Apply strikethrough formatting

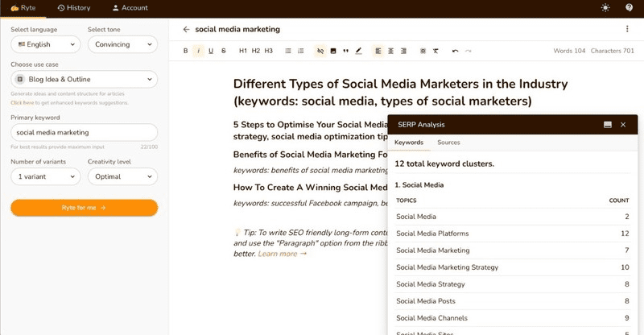click(x=224, y=51)
